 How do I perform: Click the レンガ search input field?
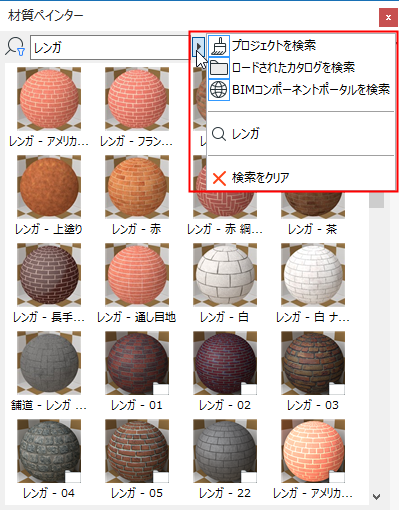tap(111, 47)
